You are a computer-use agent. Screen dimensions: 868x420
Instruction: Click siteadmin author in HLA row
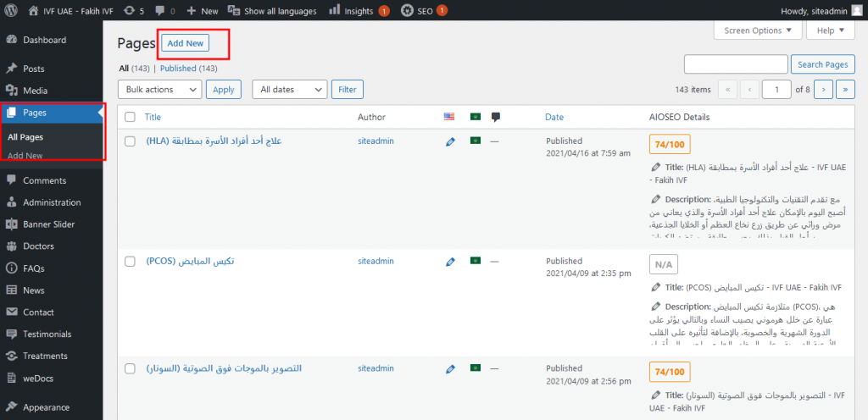pyautogui.click(x=376, y=141)
